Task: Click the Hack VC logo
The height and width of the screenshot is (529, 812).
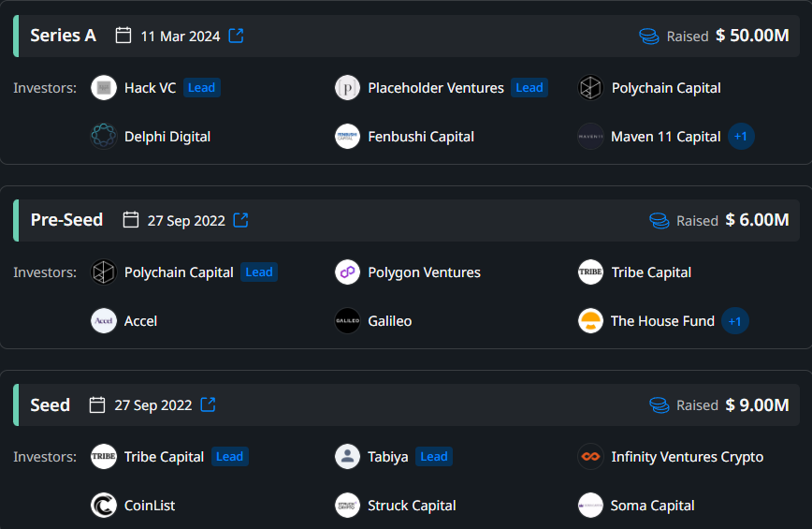Action: click(x=104, y=88)
